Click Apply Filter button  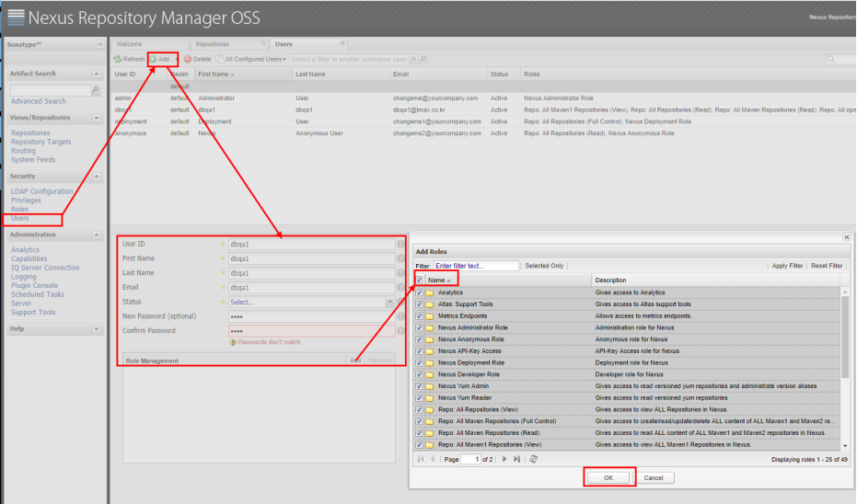[x=787, y=266]
